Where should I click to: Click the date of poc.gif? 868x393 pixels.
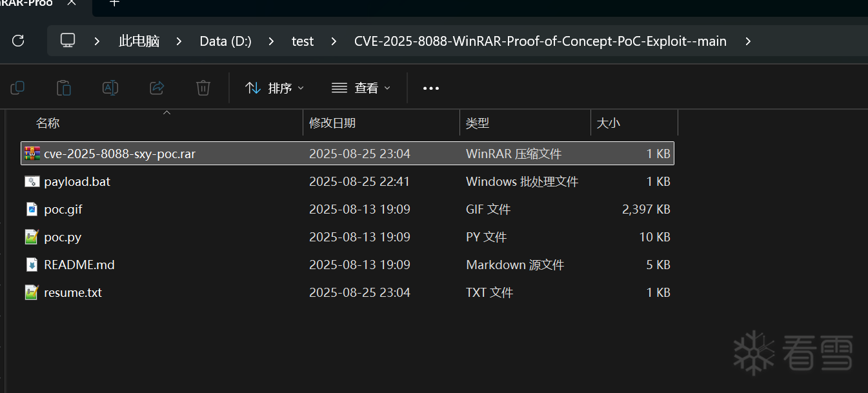click(359, 209)
